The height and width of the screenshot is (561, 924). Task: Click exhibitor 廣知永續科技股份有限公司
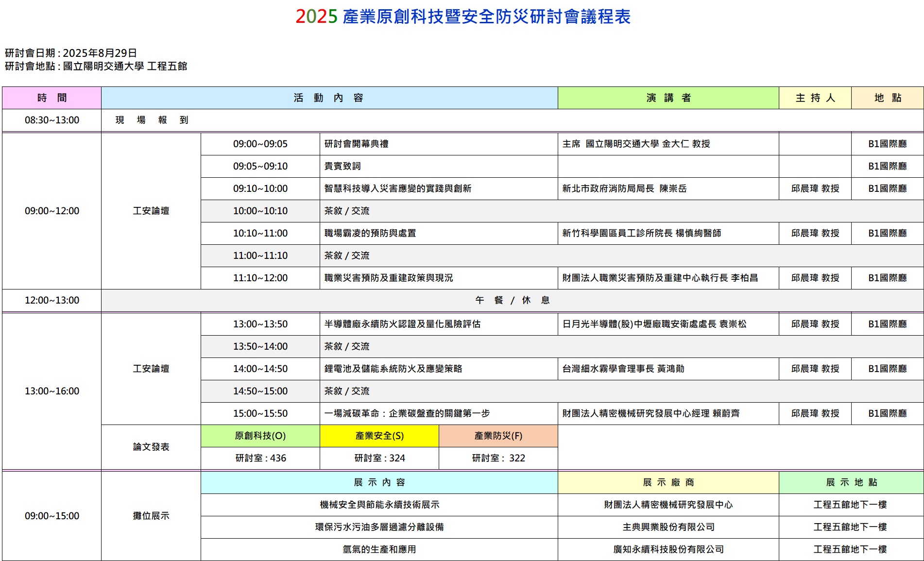(668, 549)
